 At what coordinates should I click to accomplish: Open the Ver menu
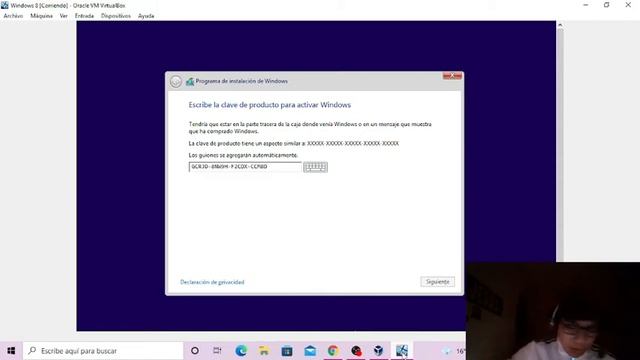pyautogui.click(x=64, y=16)
